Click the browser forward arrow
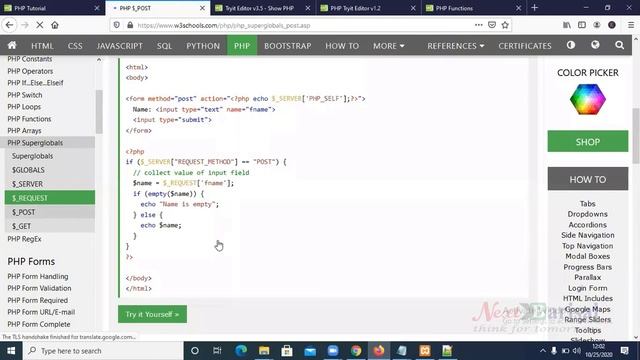 (x=25, y=25)
